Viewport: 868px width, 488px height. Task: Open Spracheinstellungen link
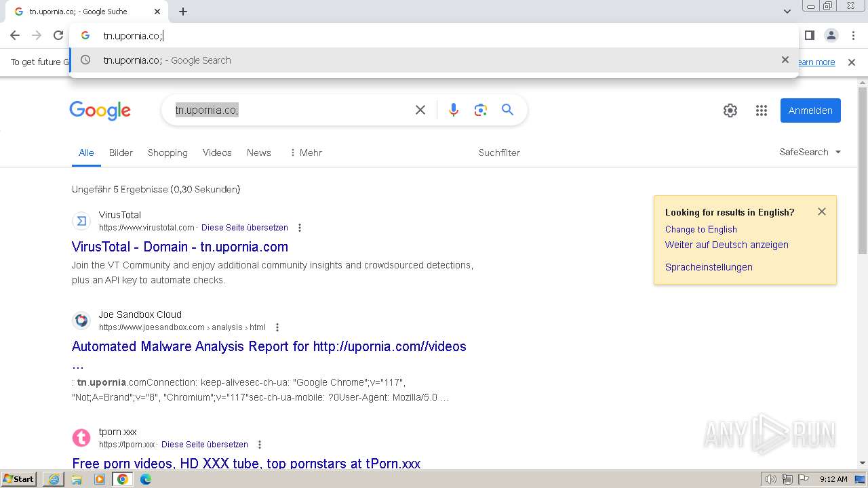[709, 267]
